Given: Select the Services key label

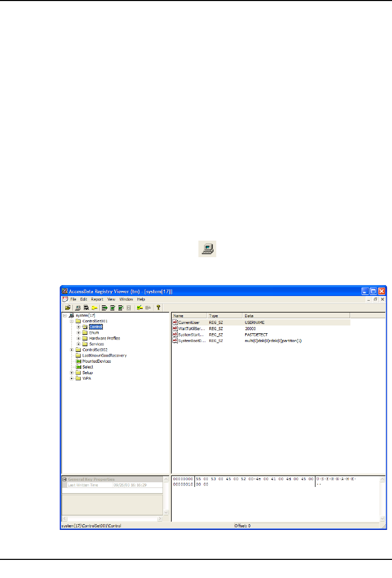Looking at the screenshot, I should click(97, 344).
